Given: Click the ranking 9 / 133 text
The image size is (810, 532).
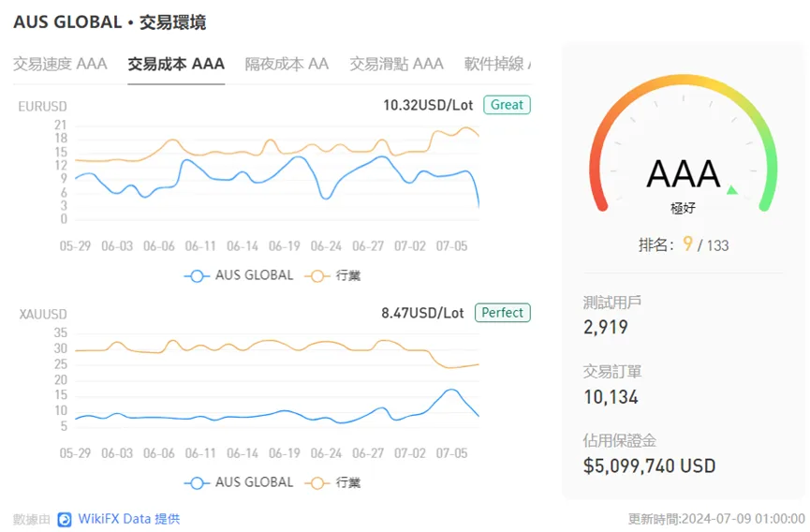Looking at the screenshot, I should (x=684, y=244).
